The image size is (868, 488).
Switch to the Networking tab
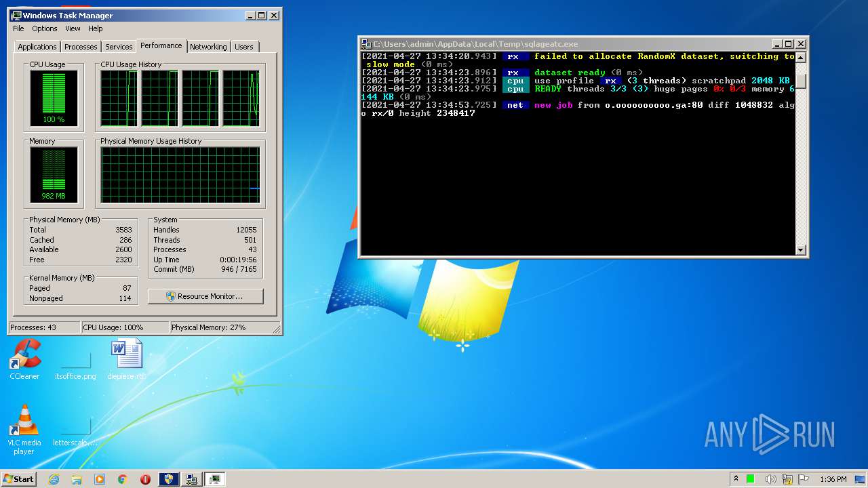[208, 47]
